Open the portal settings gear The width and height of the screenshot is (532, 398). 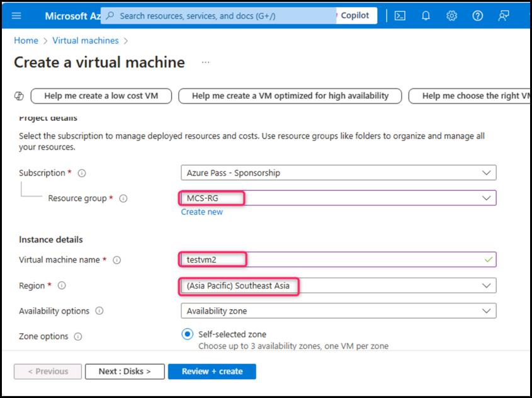(x=451, y=16)
